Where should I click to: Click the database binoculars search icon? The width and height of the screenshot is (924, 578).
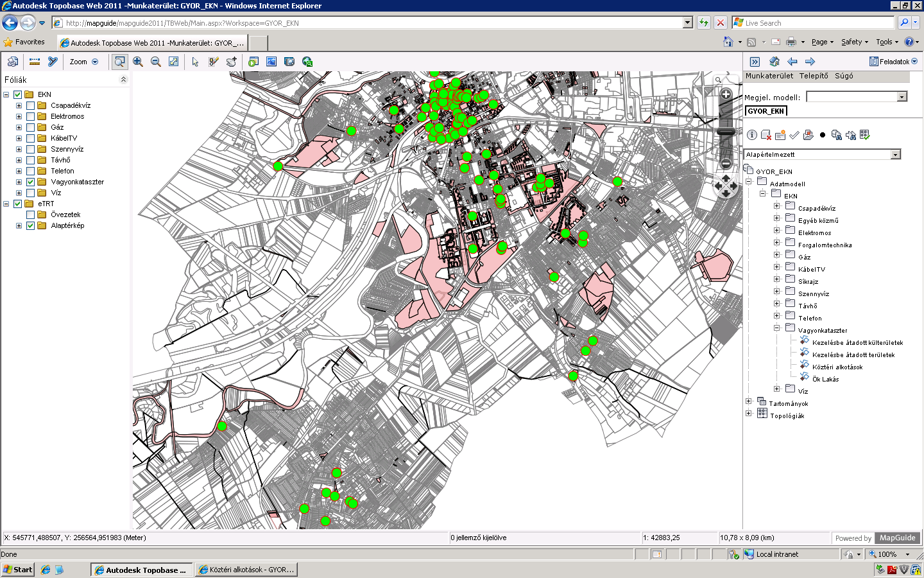pyautogui.click(x=837, y=135)
